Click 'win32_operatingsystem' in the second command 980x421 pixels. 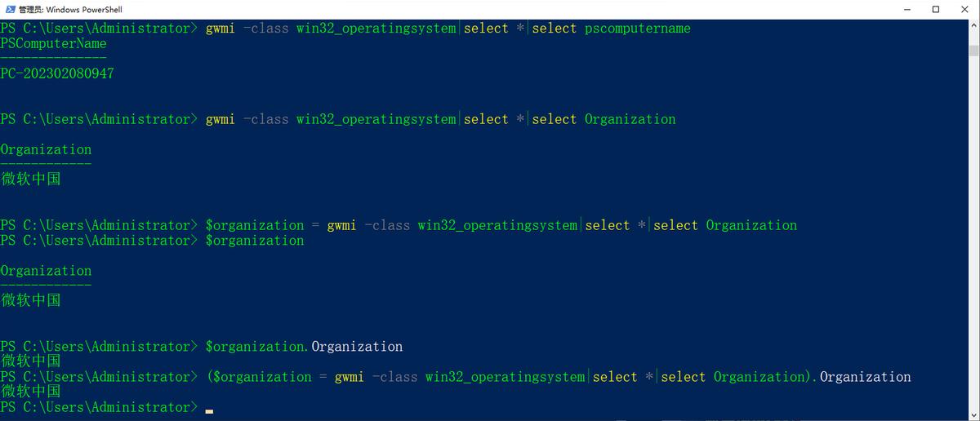click(376, 119)
